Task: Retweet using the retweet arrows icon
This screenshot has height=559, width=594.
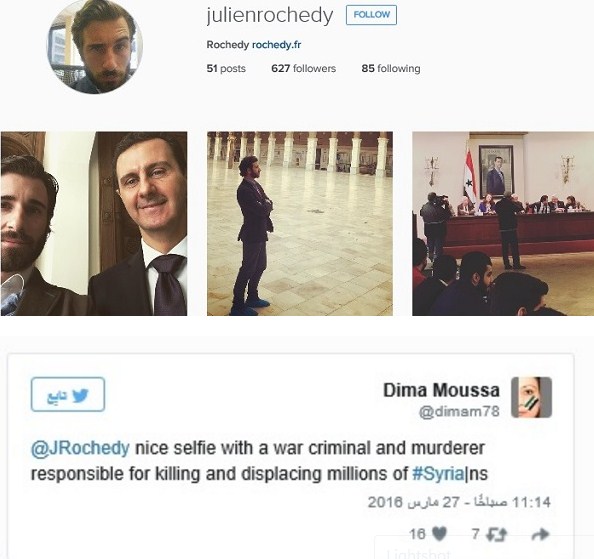Action: click(496, 534)
